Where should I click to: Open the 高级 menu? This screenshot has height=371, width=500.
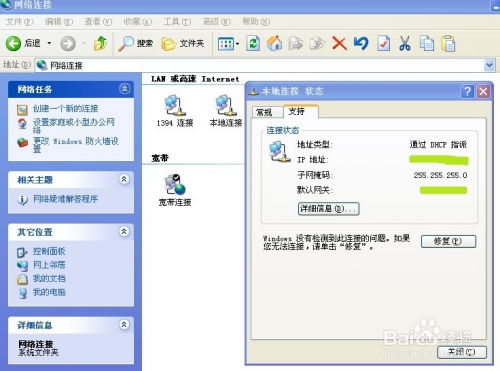[216, 22]
